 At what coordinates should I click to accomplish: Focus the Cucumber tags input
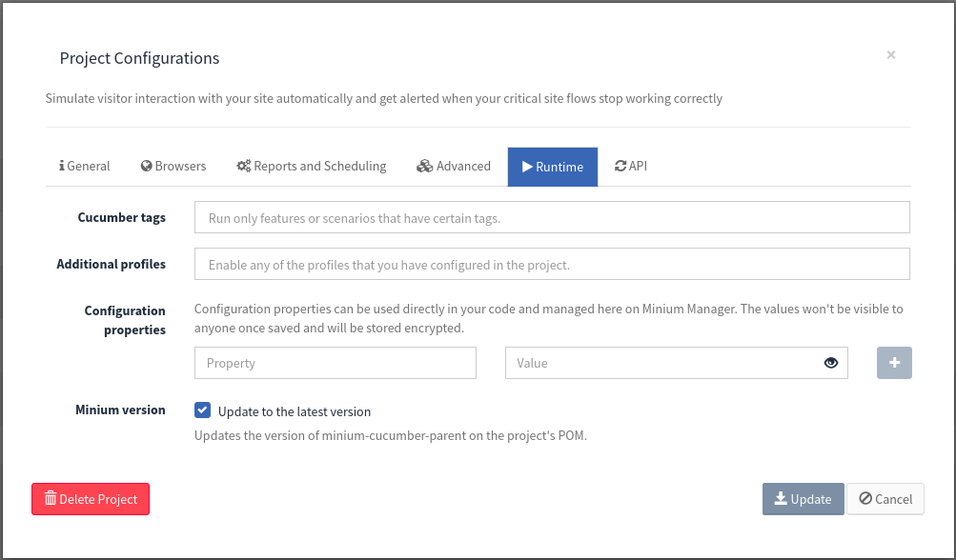pos(552,217)
